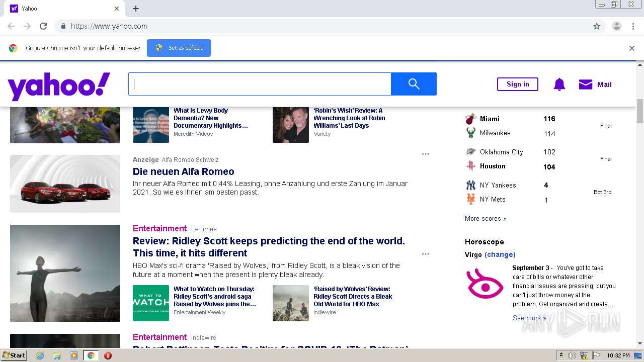Launch Internet Explorer from taskbar

tap(40, 355)
